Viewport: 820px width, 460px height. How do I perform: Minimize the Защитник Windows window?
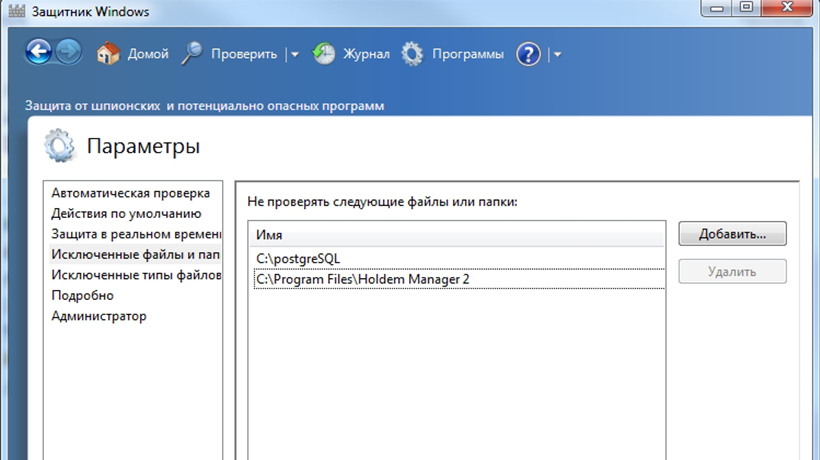pyautogui.click(x=716, y=8)
